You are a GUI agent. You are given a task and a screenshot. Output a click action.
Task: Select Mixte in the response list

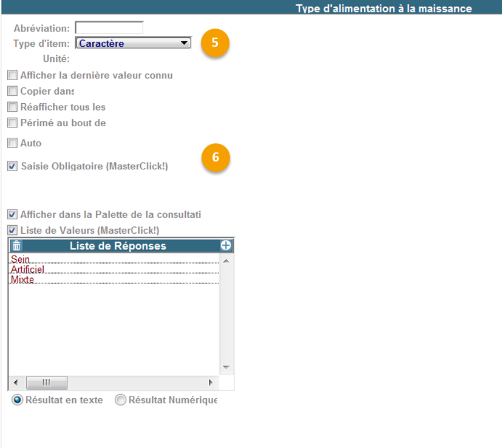point(22,279)
